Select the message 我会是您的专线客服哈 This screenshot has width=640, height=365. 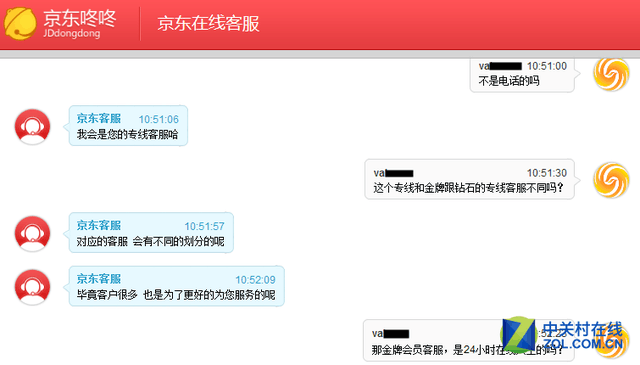pyautogui.click(x=127, y=134)
